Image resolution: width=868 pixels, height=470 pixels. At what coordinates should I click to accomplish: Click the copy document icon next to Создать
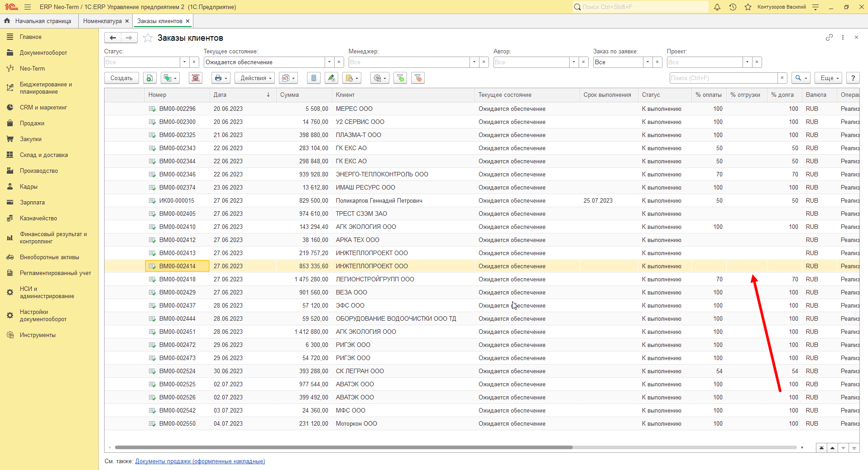point(150,78)
